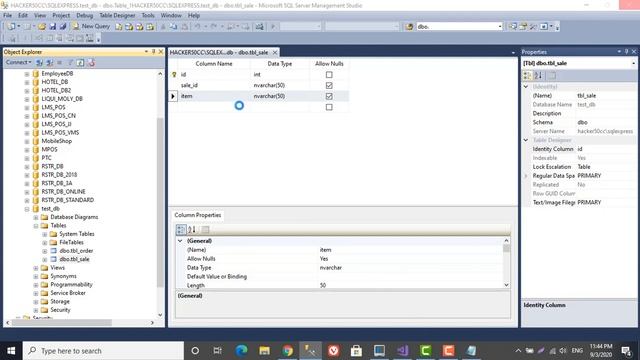
Task: Select the RSTR_DB_ONLINE database
Action: [x=63, y=191]
